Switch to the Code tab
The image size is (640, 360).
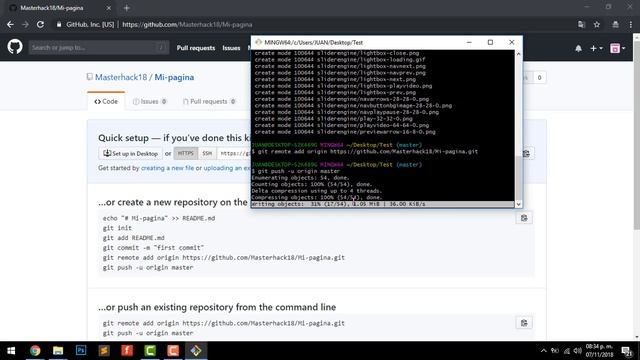[106, 101]
